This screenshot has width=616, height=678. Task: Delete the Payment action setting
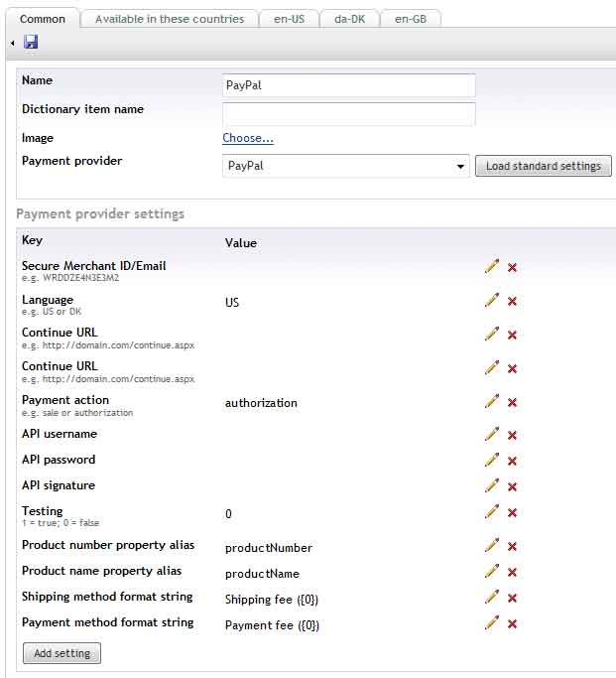point(512,403)
